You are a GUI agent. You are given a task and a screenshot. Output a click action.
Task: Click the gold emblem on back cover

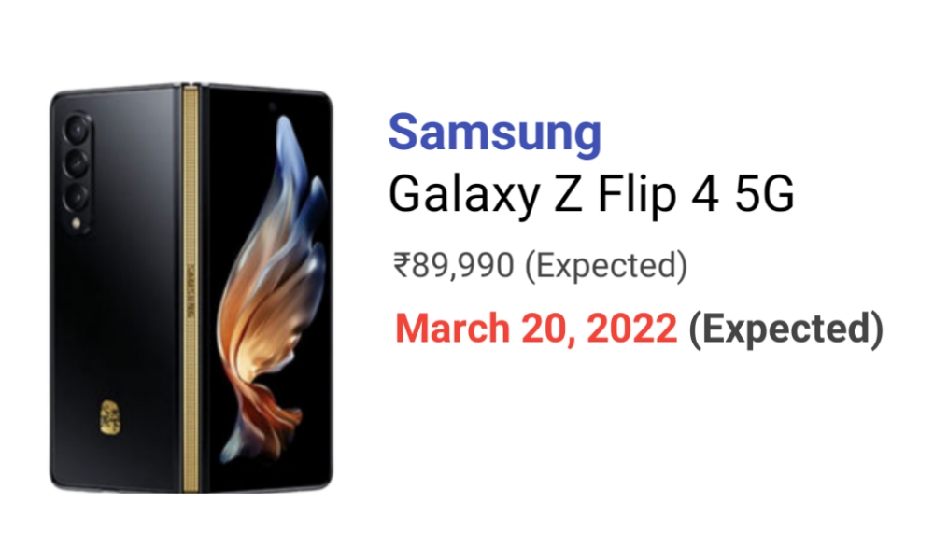coord(110,417)
